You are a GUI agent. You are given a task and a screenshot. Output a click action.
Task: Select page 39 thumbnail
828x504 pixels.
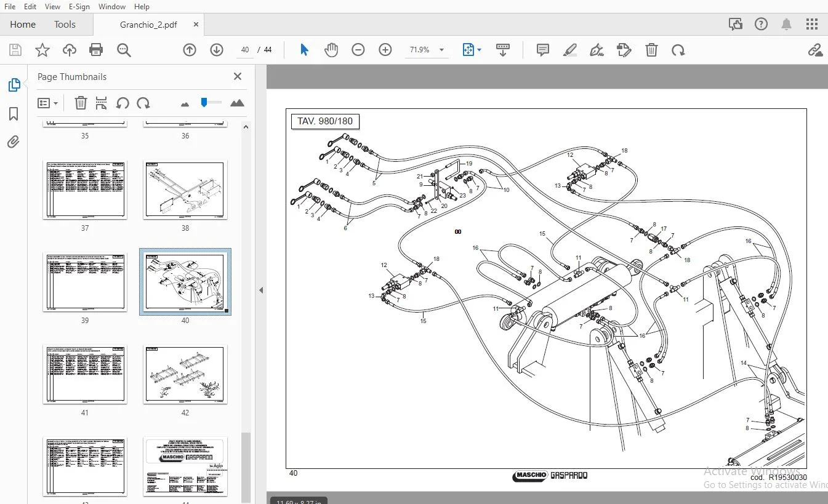(85, 282)
